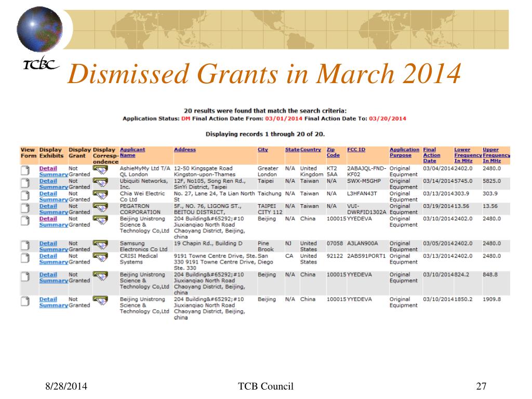Open Summary link for Samsung Electronics
This screenshot has height=399, width=532.
[x=54, y=249]
